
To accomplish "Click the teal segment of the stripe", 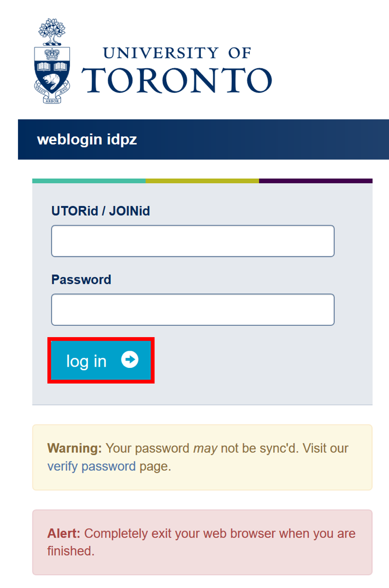I will pyautogui.click(x=89, y=181).
